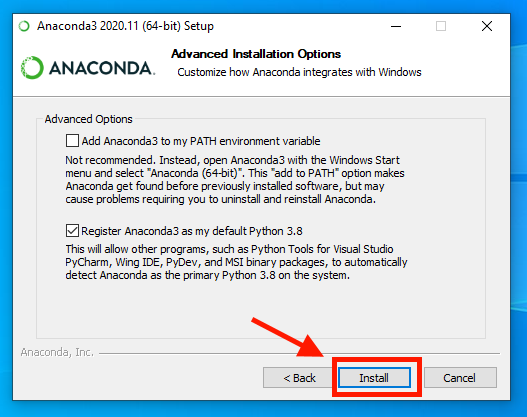Click the 'Register Anaconda3 as my default Python' label
The width and height of the screenshot is (527, 417).
click(192, 231)
